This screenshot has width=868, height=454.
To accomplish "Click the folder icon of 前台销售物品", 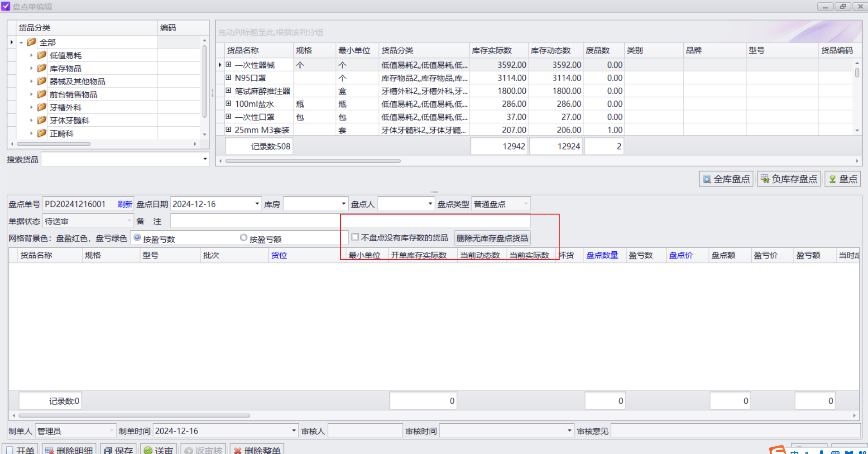I will tap(42, 94).
